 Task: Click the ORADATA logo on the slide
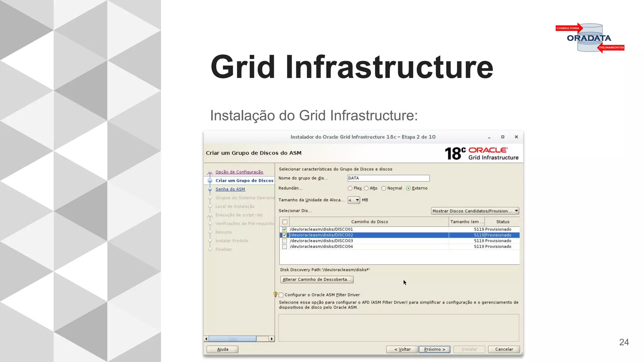(x=590, y=38)
